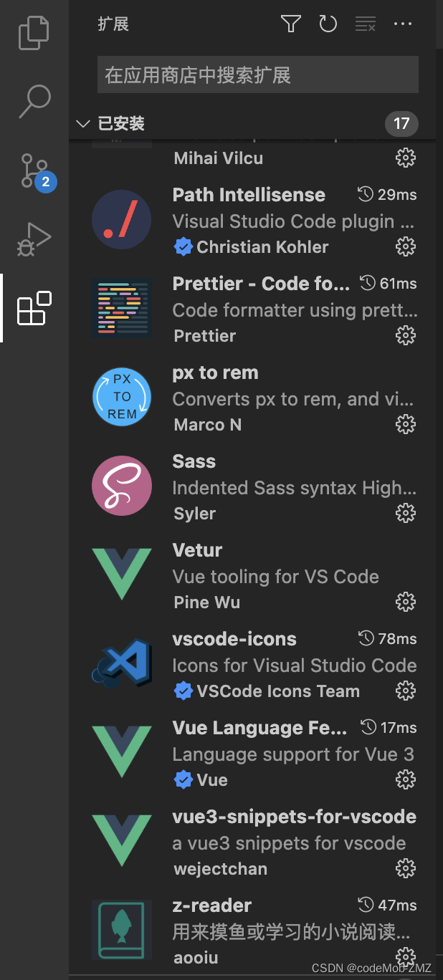Open gear settings for px to rem
The height and width of the screenshot is (980, 443).
coord(405,424)
